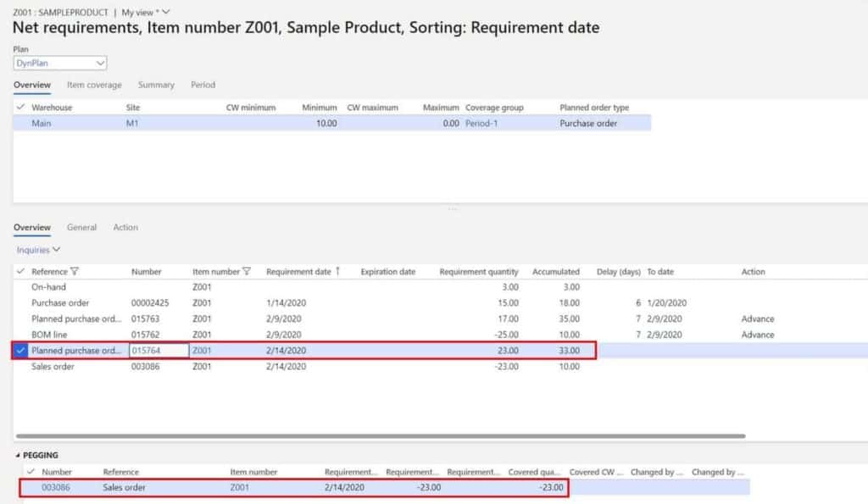Screen dimensions: 868x504
Task: Open the Action tab
Action: click(125, 227)
